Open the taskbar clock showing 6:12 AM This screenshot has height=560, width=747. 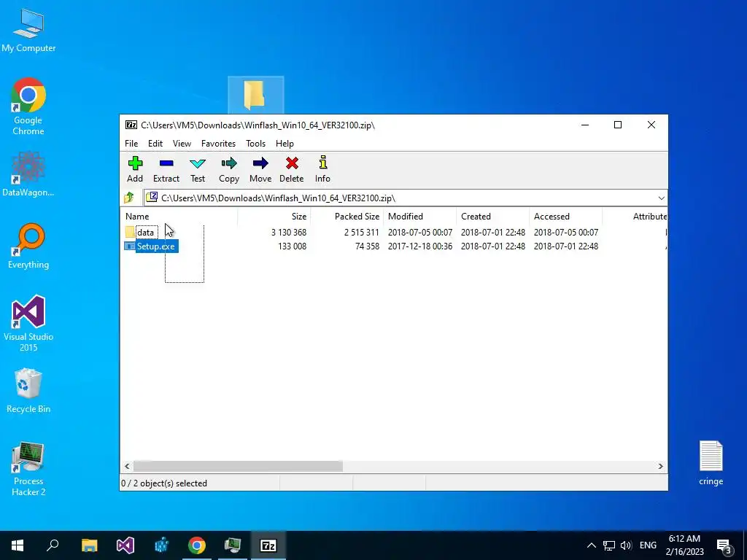(x=684, y=545)
